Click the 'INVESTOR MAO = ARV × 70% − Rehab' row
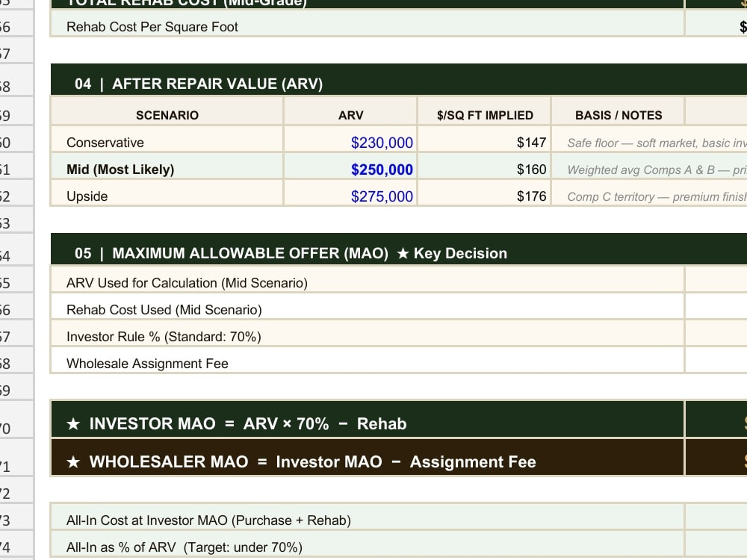 [x=368, y=419]
